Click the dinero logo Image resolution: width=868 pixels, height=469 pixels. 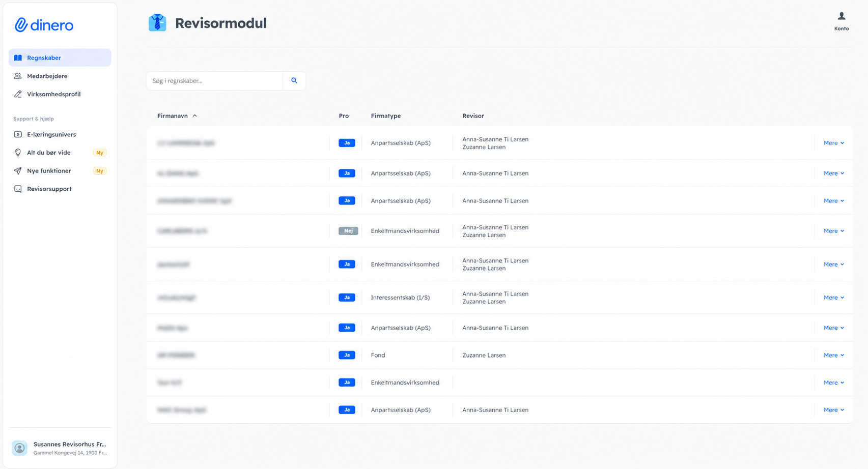coord(44,25)
